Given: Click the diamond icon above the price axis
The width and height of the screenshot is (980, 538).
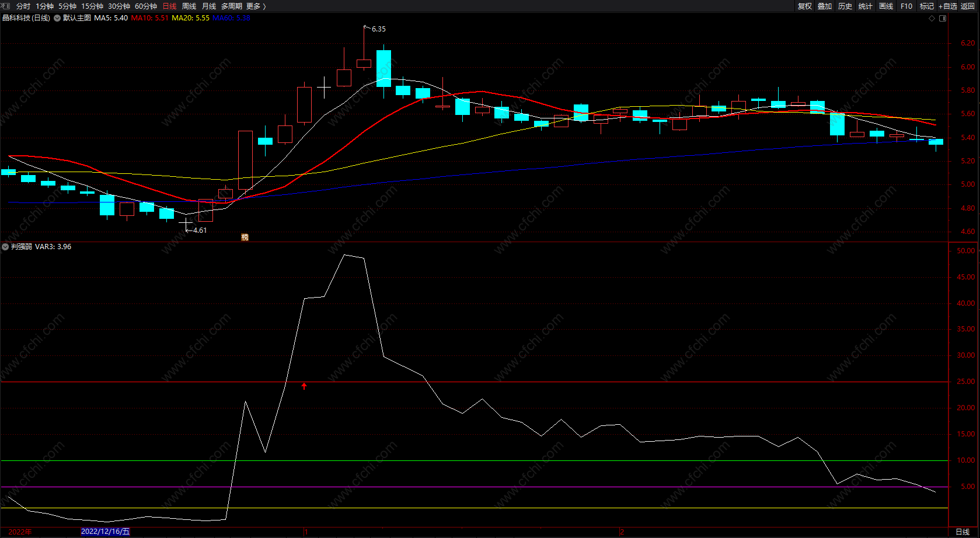Looking at the screenshot, I should coord(932,19).
